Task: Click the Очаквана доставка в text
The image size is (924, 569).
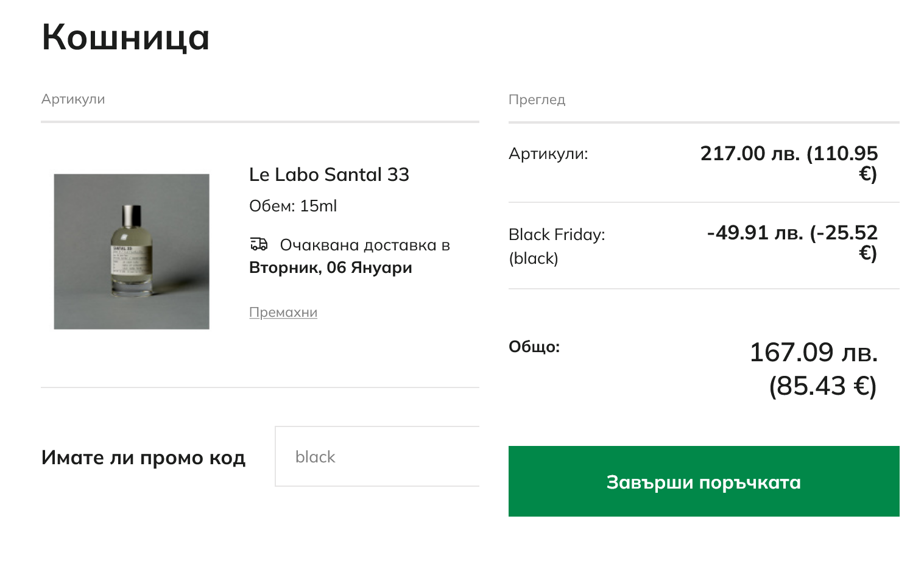Action: coord(364,245)
